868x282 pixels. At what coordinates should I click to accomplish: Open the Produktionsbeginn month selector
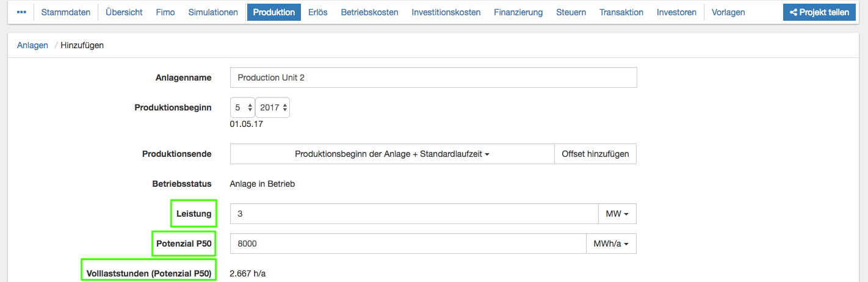(x=242, y=107)
